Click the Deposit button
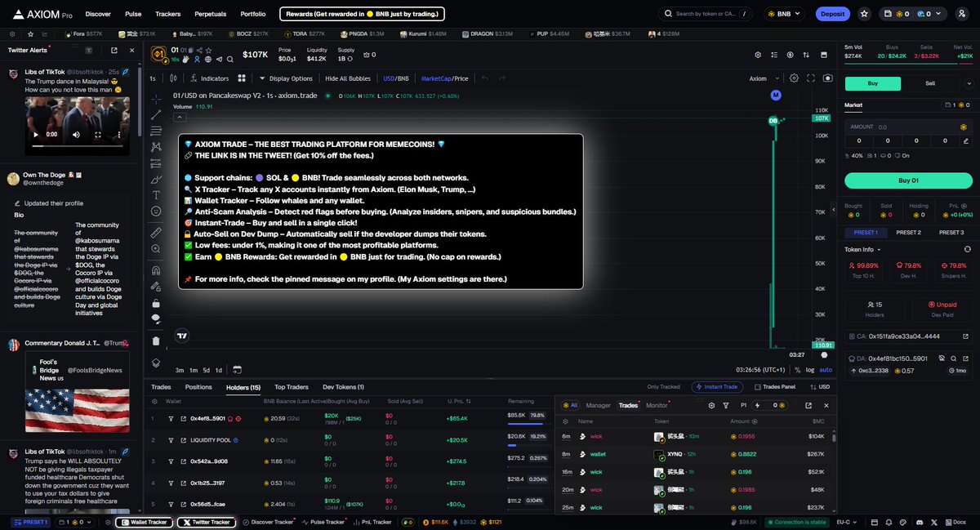 pyautogui.click(x=832, y=14)
